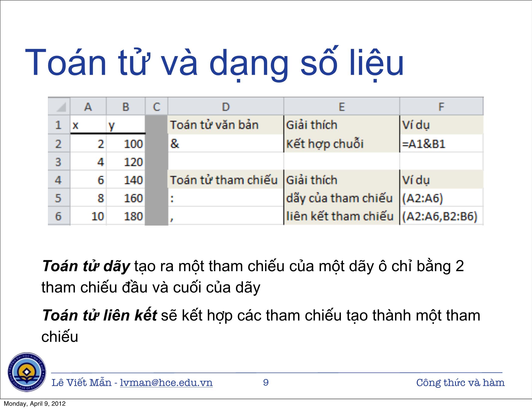The width and height of the screenshot is (532, 409).
Task: Click the '=A1&B1' example cell
Action: pos(441,143)
